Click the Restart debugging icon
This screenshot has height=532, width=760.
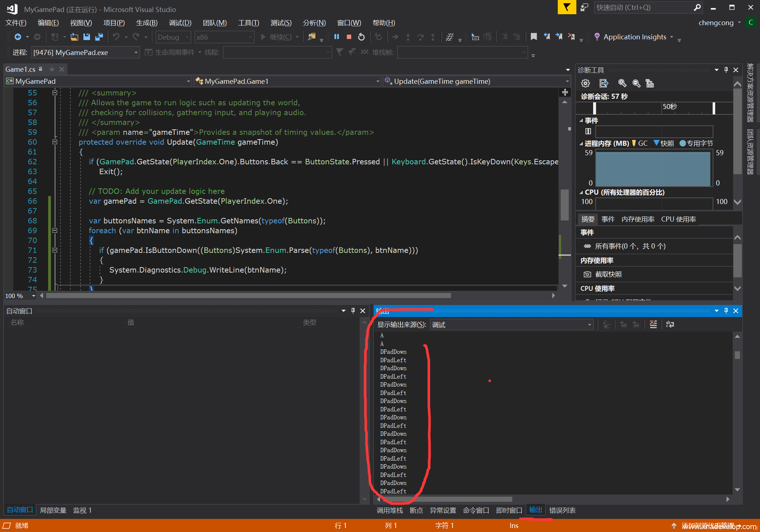point(361,37)
